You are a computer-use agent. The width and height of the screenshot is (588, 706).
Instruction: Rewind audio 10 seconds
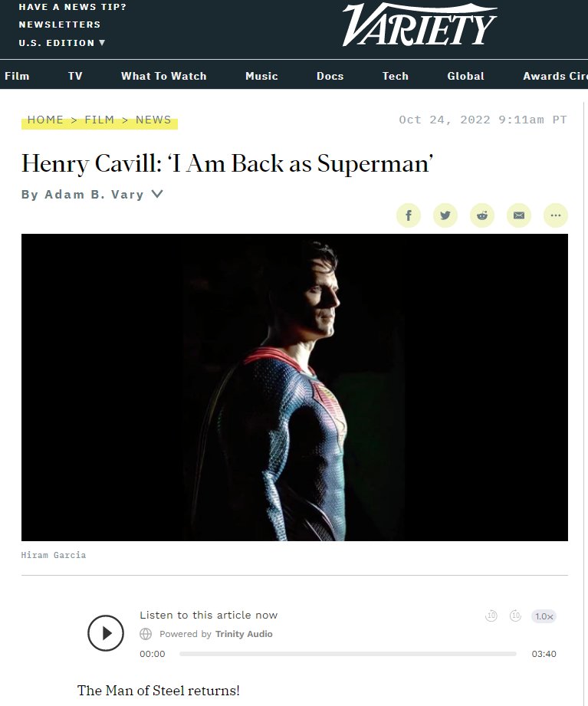[491, 616]
